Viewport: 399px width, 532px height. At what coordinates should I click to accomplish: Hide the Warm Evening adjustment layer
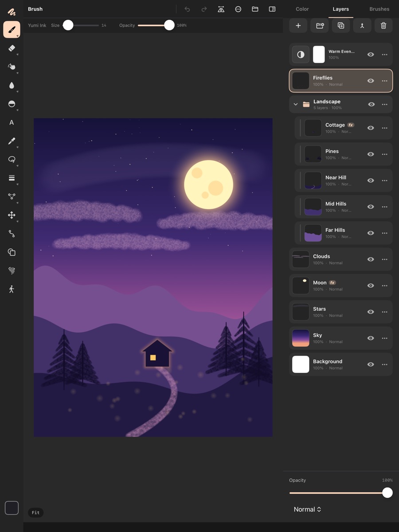pos(371,55)
